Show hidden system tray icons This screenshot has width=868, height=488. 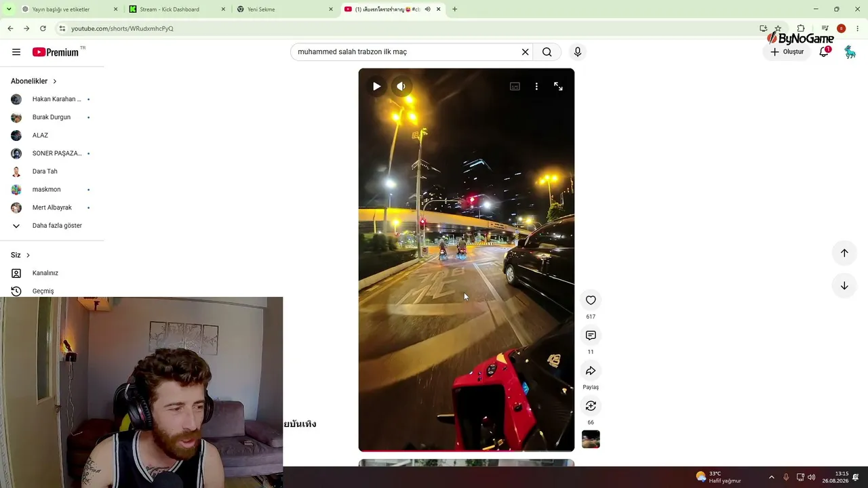[x=771, y=477]
